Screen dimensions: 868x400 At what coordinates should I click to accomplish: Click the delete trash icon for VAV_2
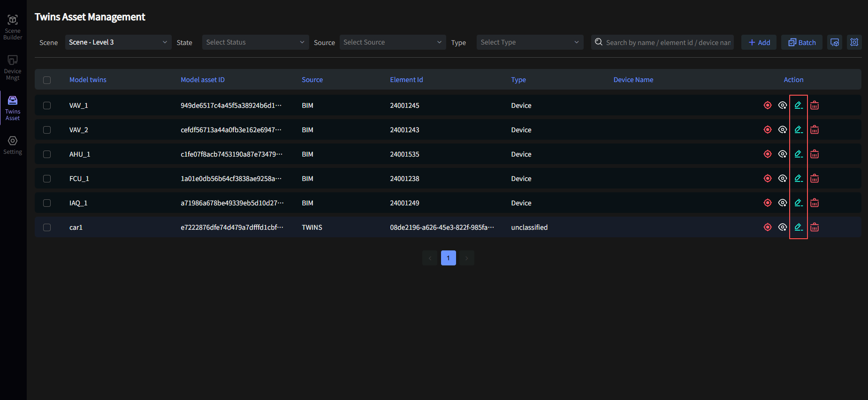click(815, 130)
